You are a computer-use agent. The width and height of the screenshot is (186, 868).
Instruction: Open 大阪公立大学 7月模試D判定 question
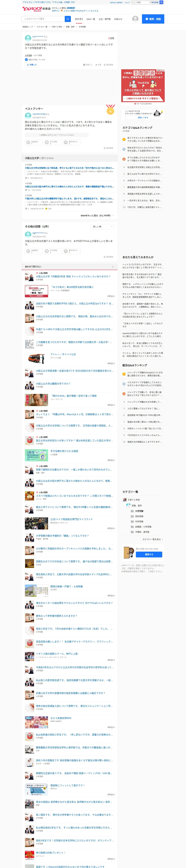coord(73,276)
